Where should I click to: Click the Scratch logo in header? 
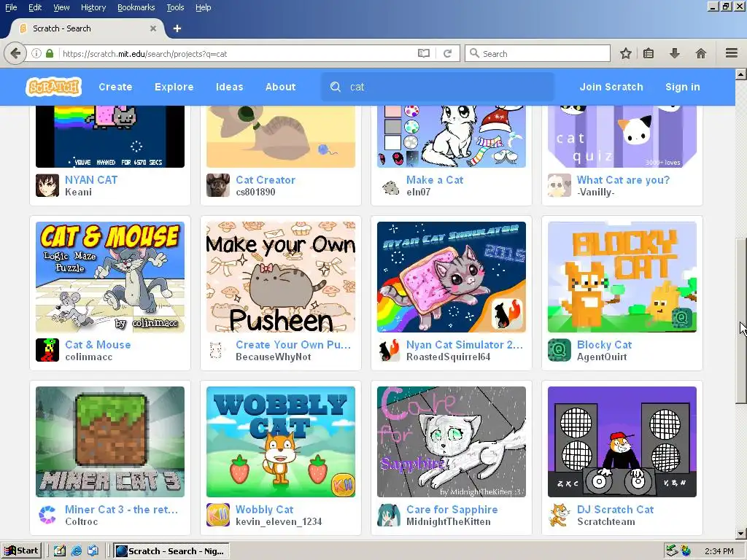pyautogui.click(x=54, y=87)
